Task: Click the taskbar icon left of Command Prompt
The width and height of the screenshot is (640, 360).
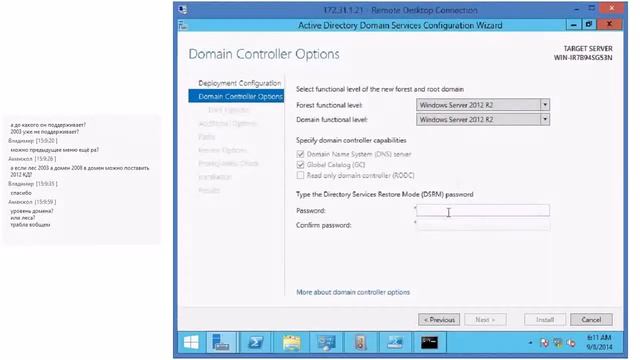Action: pos(395,342)
